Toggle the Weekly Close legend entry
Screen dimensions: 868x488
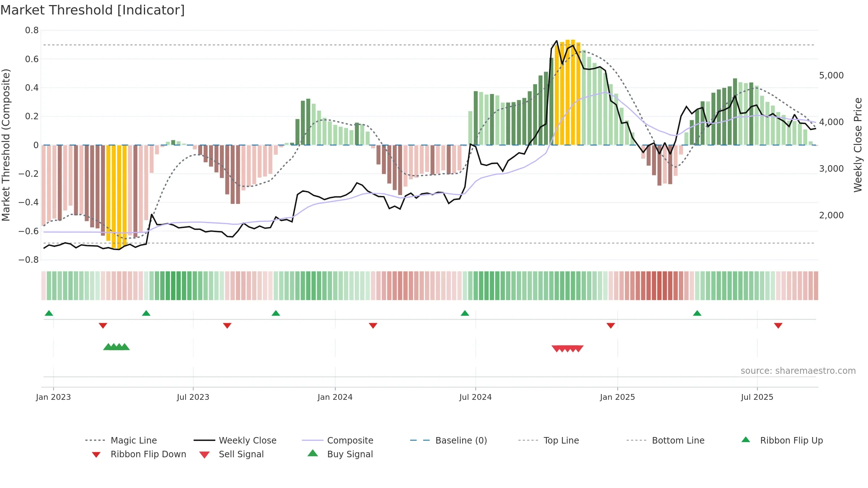point(235,440)
